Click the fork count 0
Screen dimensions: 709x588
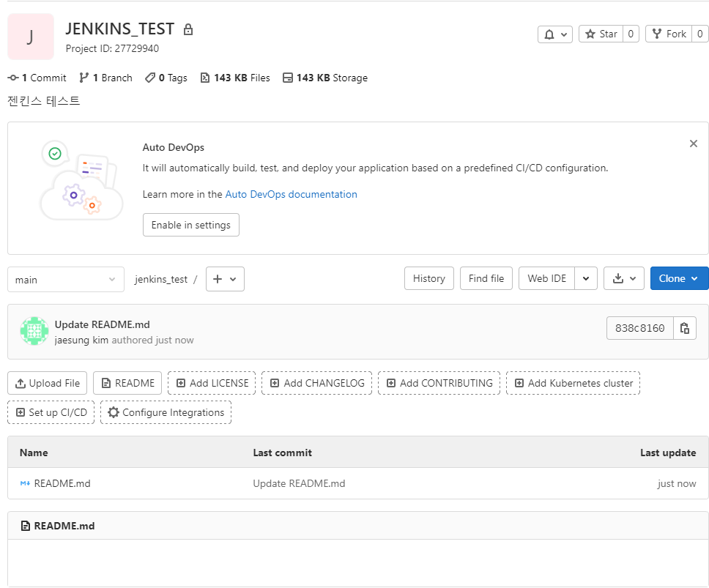[700, 34]
